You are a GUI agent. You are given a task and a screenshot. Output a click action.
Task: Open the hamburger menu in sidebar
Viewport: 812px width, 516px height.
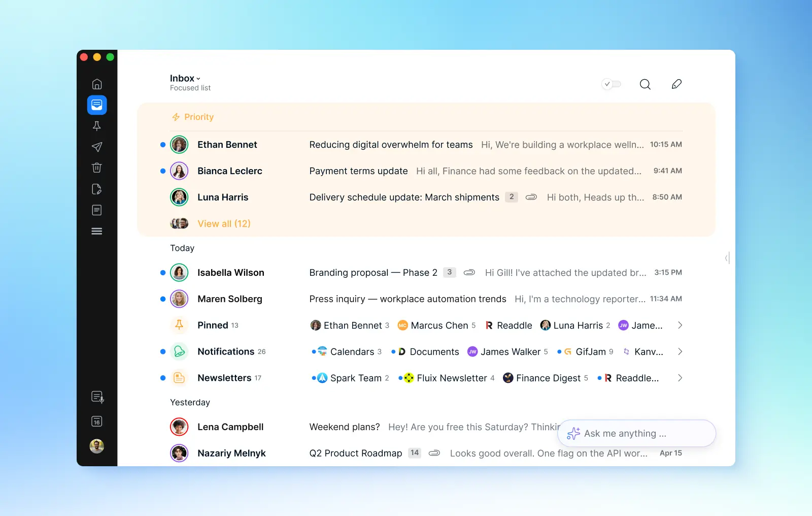click(x=97, y=231)
